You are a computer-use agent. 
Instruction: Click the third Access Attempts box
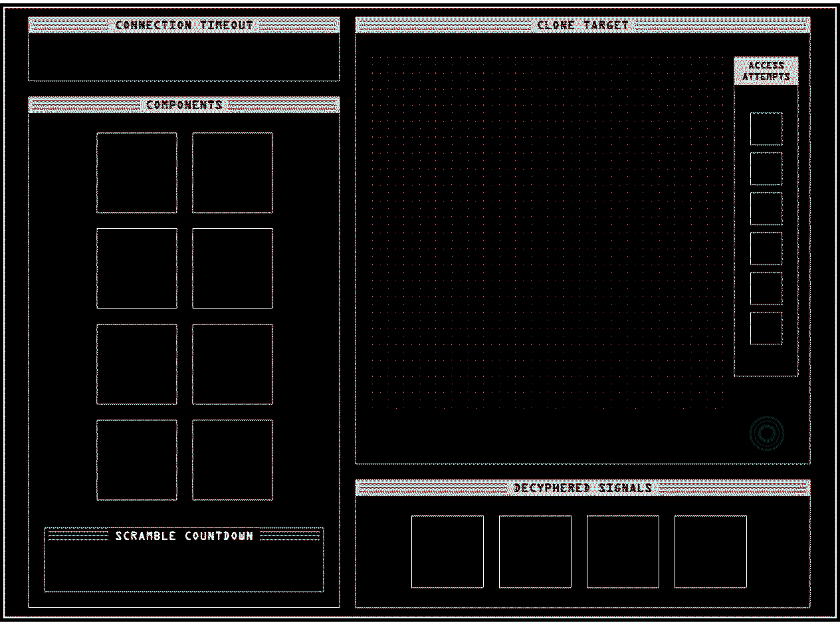click(x=766, y=209)
